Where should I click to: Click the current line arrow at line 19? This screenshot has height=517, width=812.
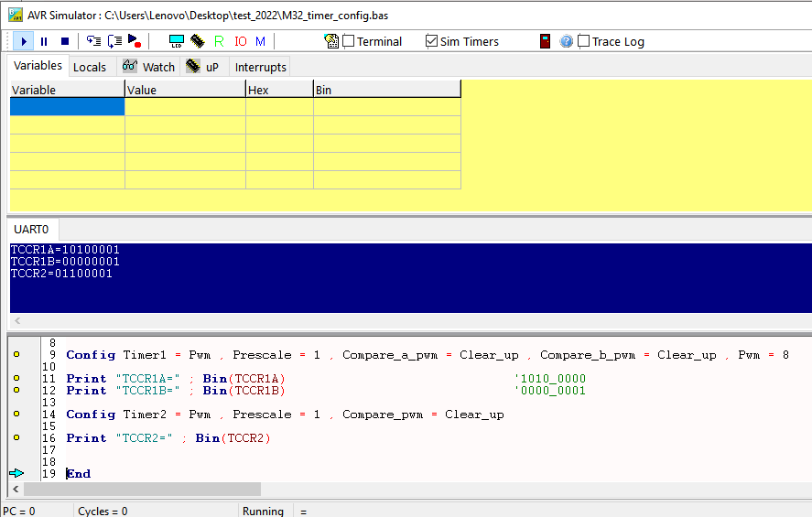pyautogui.click(x=16, y=473)
